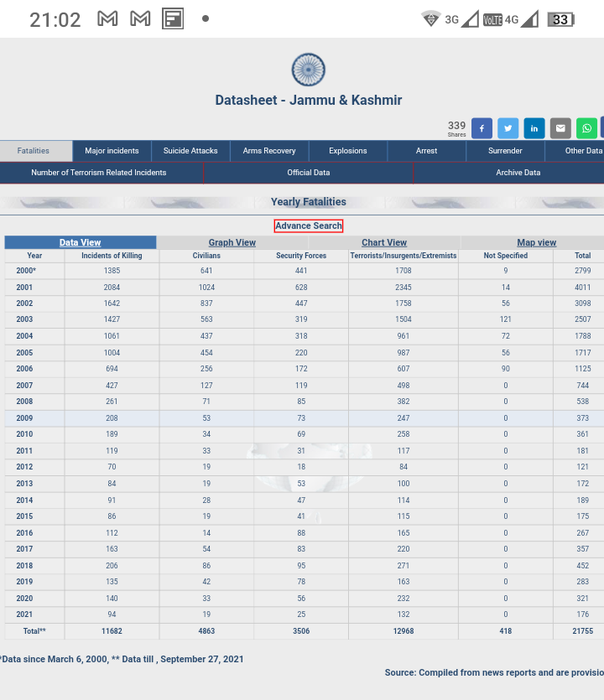Tap the first Gmail notification icon
This screenshot has width=604, height=700.
(107, 18)
